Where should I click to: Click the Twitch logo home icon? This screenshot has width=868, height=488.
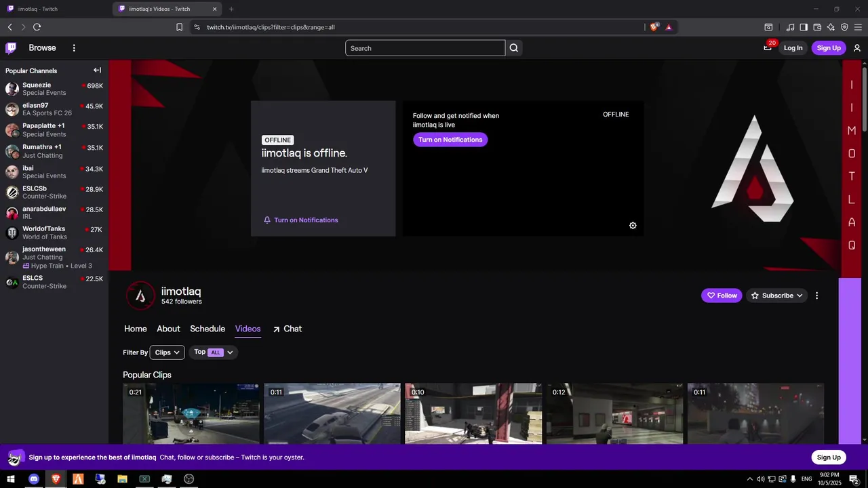click(11, 48)
